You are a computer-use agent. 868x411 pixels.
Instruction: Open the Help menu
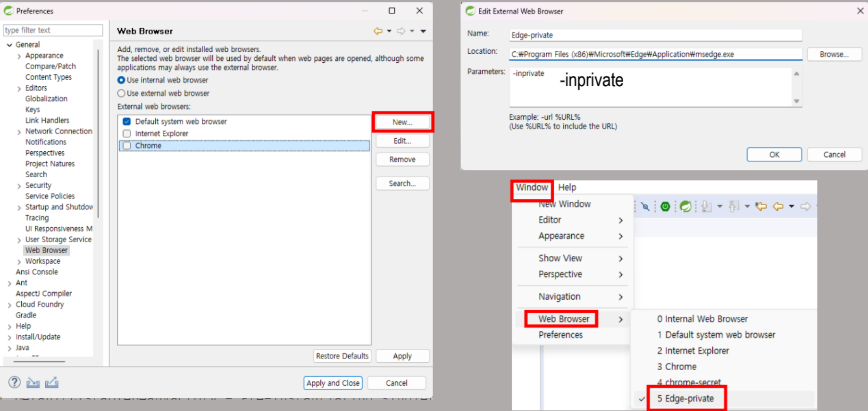(567, 188)
